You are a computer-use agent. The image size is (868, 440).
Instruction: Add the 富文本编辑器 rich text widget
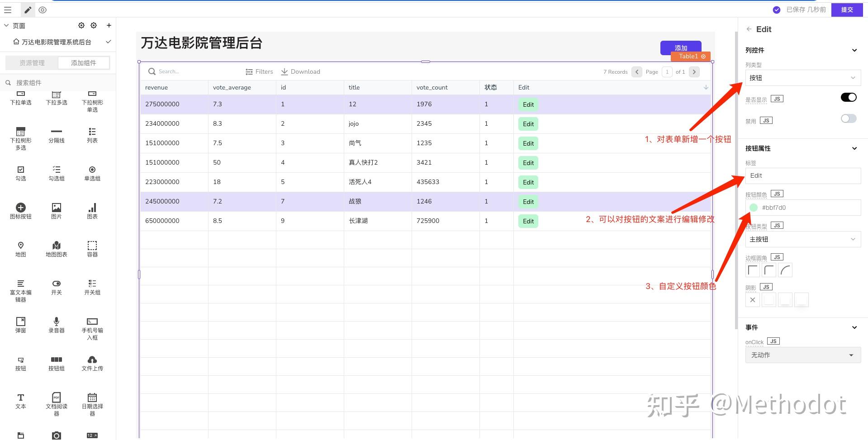(21, 290)
